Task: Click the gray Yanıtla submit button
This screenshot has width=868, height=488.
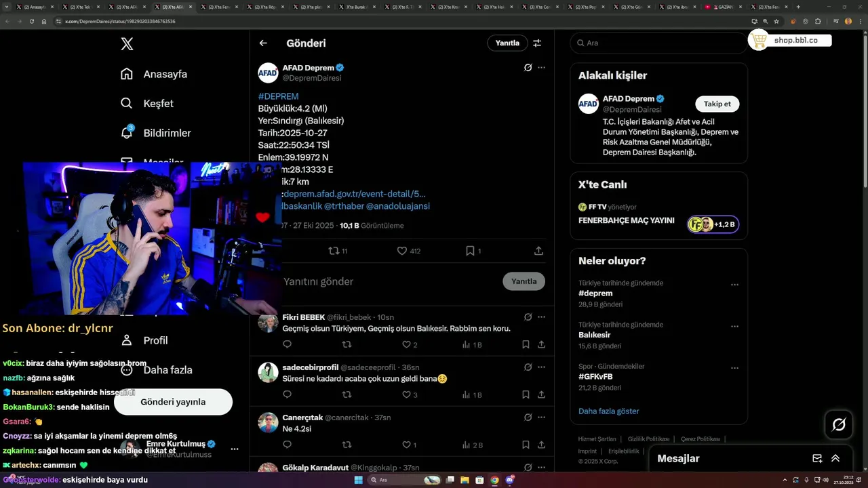Action: [x=524, y=281]
